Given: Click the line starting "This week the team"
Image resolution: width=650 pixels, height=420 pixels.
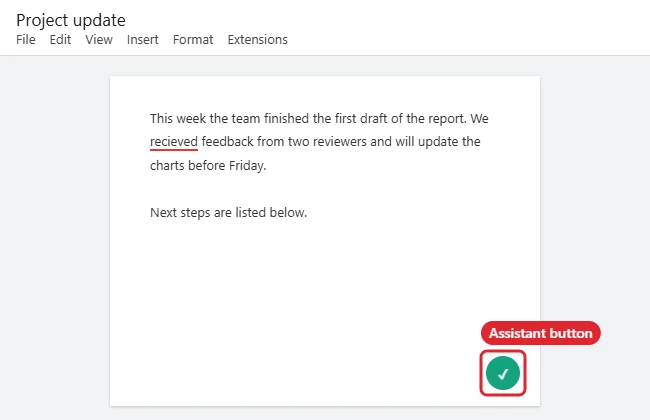Looking at the screenshot, I should [x=319, y=119].
